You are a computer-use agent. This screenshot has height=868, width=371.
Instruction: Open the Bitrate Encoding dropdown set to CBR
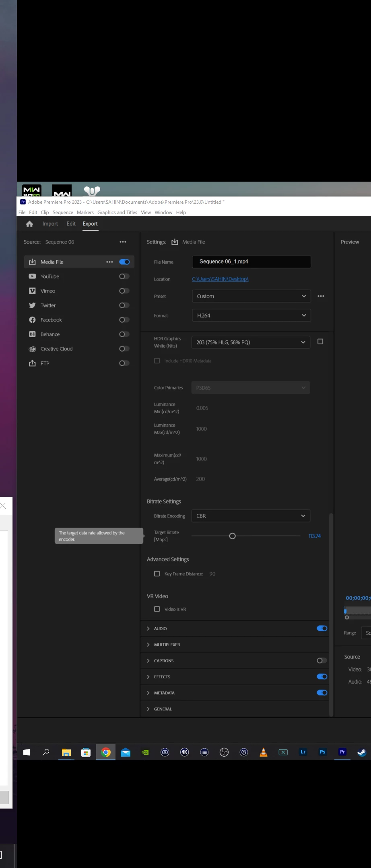pyautogui.click(x=251, y=516)
